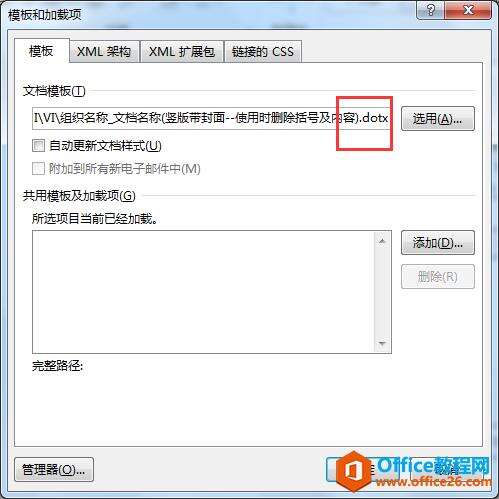499x499 pixels.
Task: Open the XML 扩展包 tab
Action: 182,52
